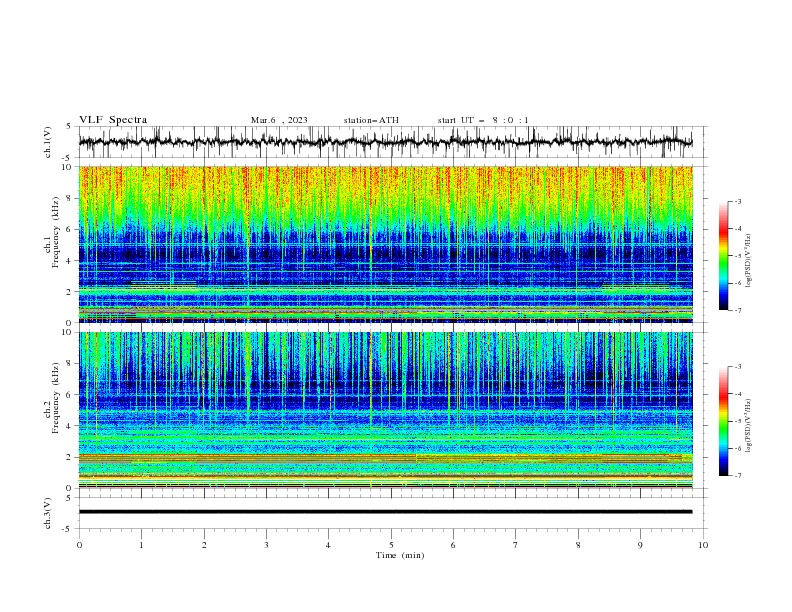792x612 pixels.
Task: Click the time axis tick label "4"
Action: [x=328, y=545]
